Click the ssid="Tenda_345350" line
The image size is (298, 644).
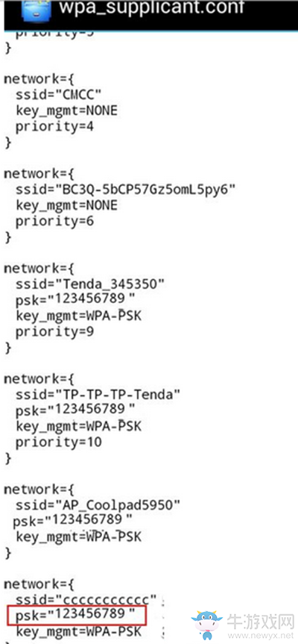pyautogui.click(x=89, y=284)
